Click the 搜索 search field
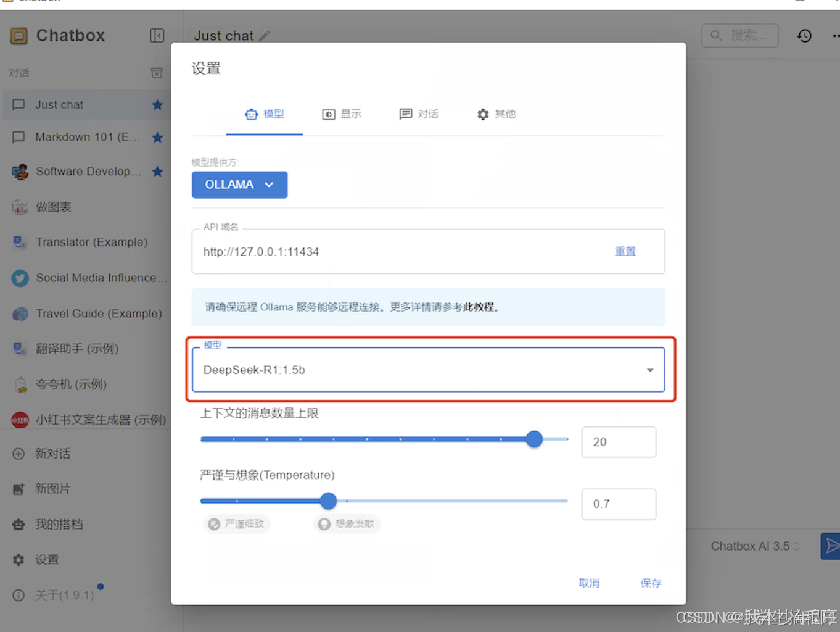 pos(740,36)
